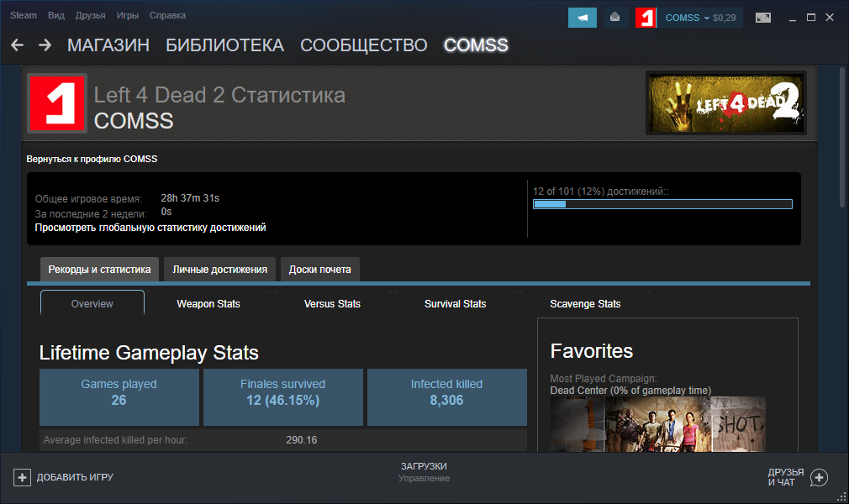Screen dimensions: 849x504
Task: Go to СООБЩЕСТВО section
Action: tap(364, 45)
